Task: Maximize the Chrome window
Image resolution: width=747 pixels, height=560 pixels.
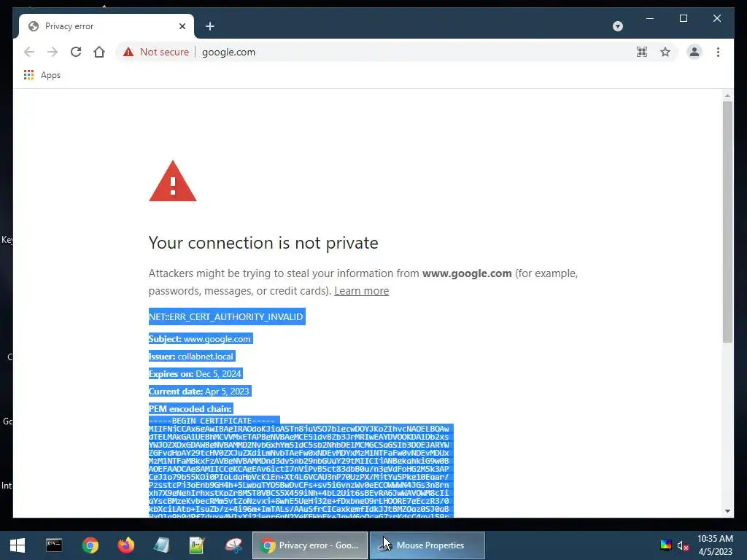Action: [683, 18]
